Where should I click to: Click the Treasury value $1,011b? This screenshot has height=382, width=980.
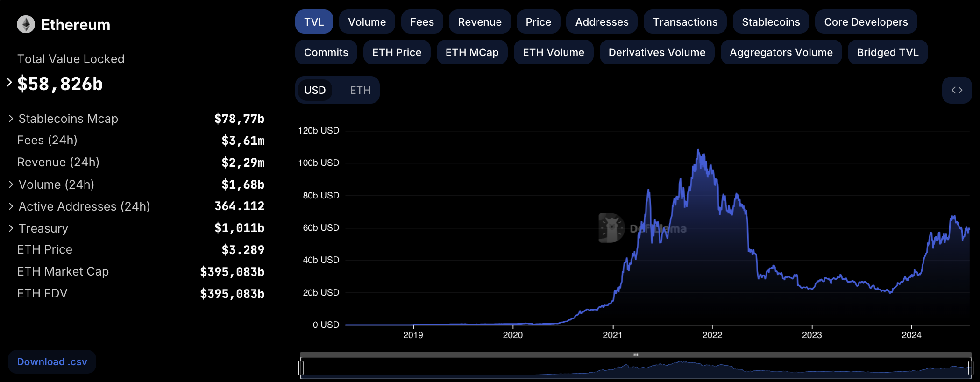239,228
